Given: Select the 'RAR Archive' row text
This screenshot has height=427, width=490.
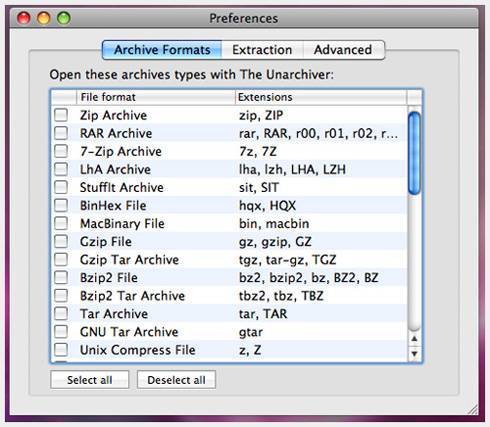Looking at the screenshot, I should (x=116, y=133).
